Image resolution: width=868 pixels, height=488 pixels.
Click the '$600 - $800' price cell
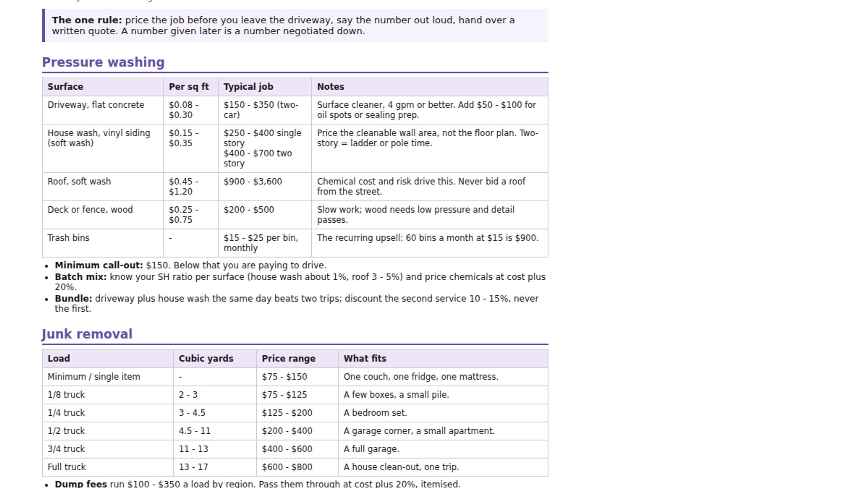tap(297, 467)
